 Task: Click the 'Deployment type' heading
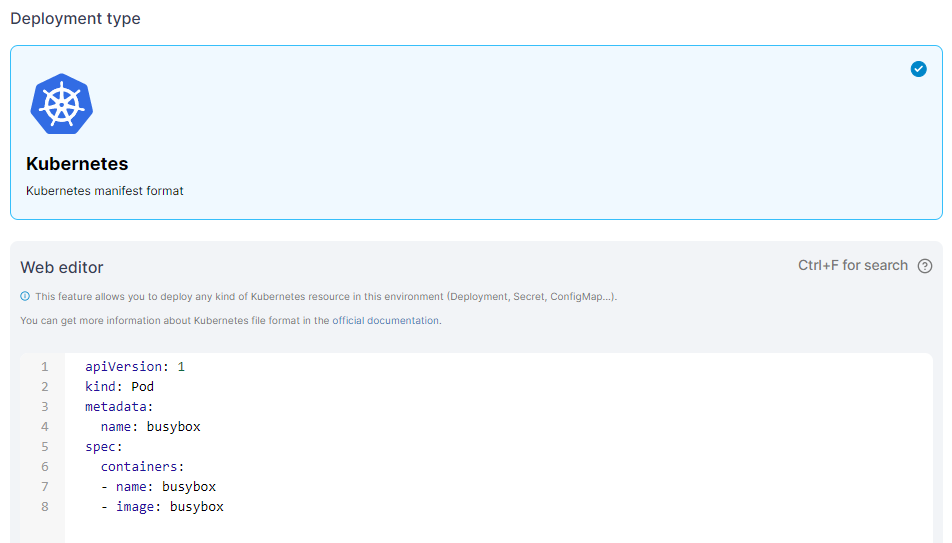coord(75,19)
